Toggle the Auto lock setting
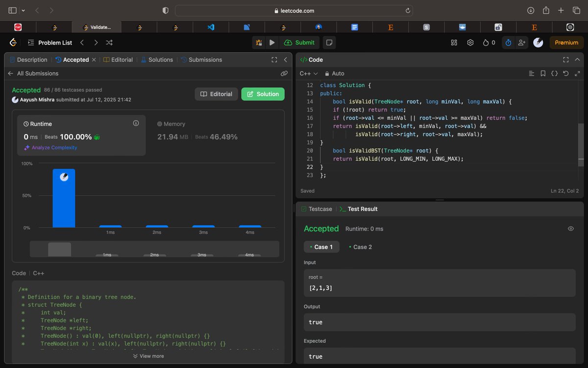Viewport: 588px width, 368px height. [x=335, y=74]
